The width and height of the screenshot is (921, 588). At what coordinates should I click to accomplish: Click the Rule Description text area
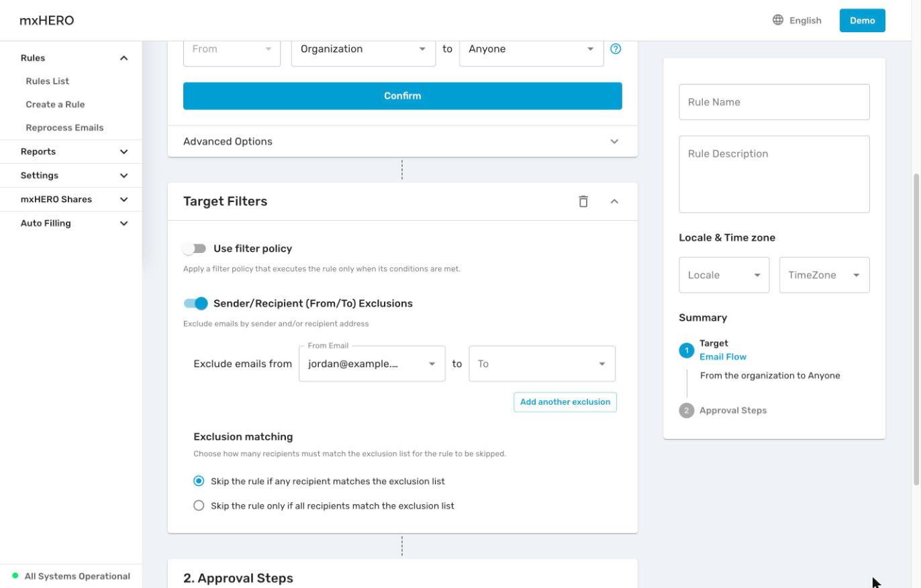[x=774, y=175]
